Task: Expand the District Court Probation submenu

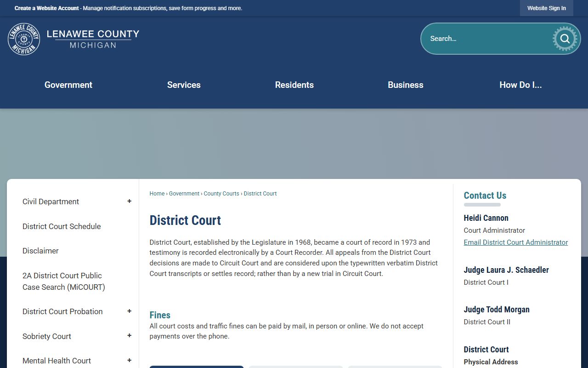Action: [129, 311]
